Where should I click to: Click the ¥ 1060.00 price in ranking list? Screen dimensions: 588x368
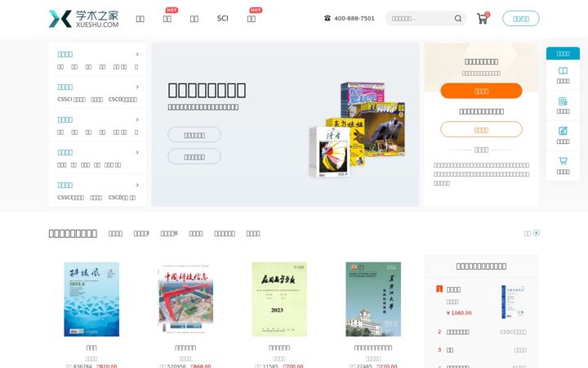459,312
